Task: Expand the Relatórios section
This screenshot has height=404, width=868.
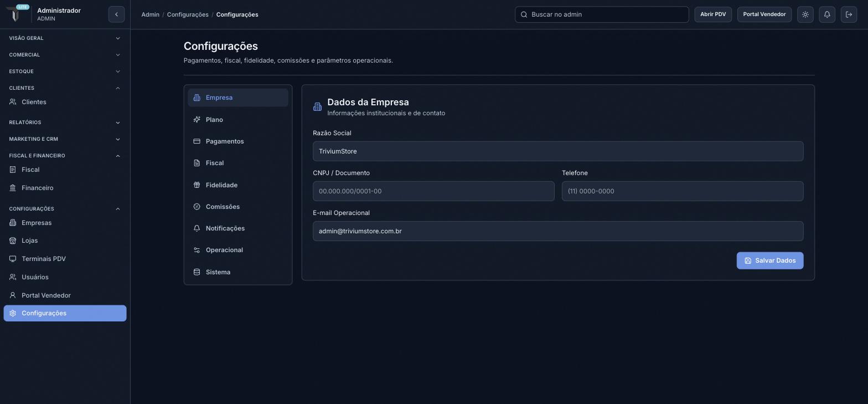Action: (65, 122)
